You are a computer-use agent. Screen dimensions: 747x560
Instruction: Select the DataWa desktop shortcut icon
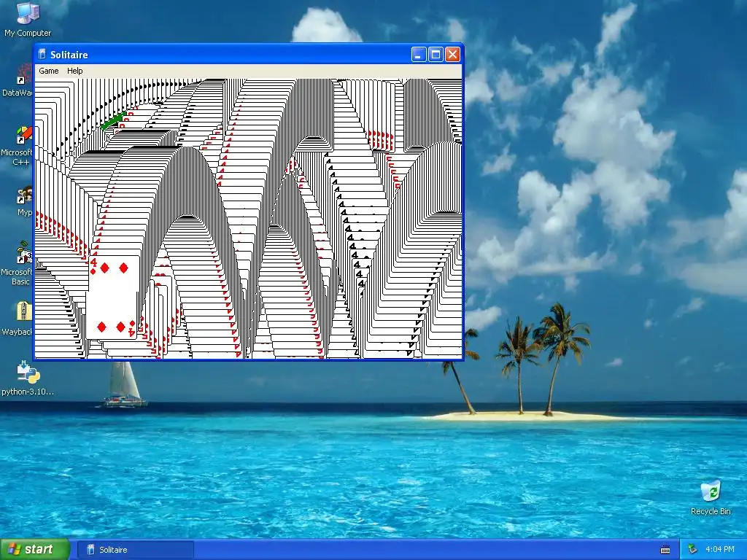tap(24, 75)
